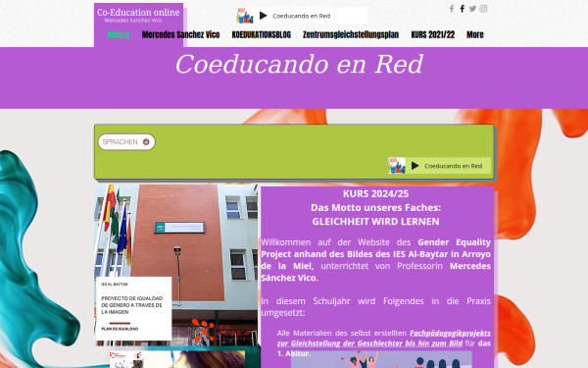Open the black Facebook icon in header

pyautogui.click(x=463, y=9)
